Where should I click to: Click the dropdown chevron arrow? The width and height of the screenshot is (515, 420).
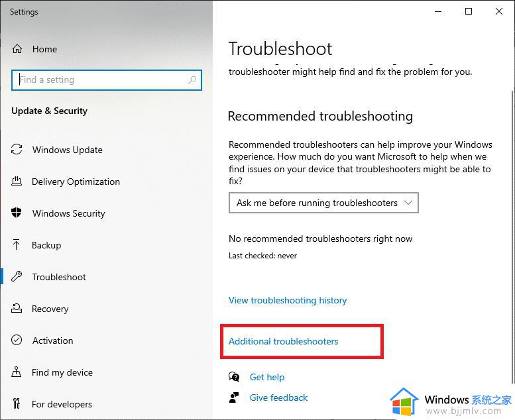tap(408, 203)
